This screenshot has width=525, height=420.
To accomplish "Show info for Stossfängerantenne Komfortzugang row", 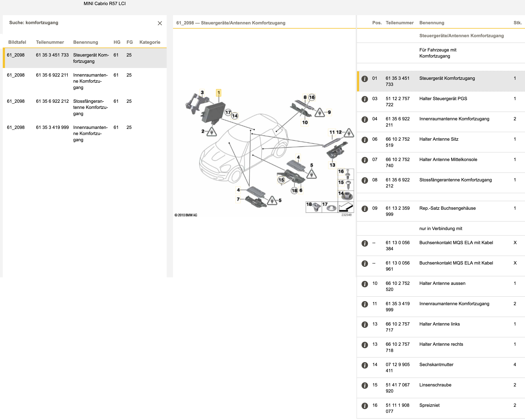I will tap(365, 180).
